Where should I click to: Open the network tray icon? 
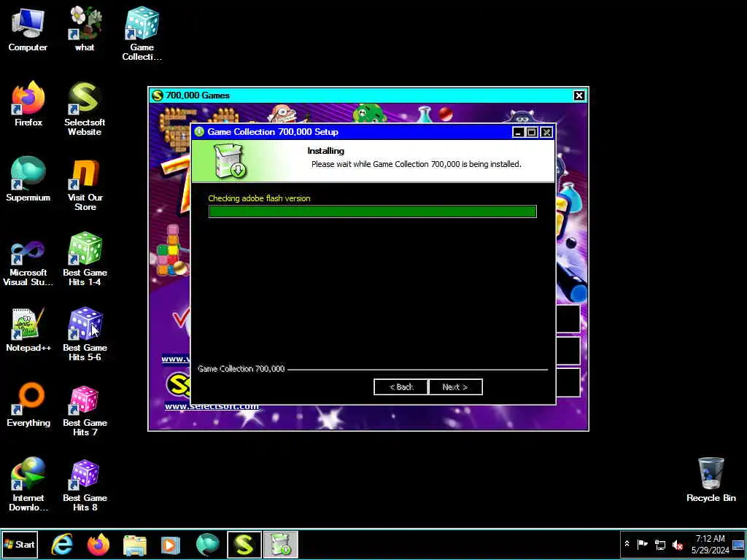660,544
